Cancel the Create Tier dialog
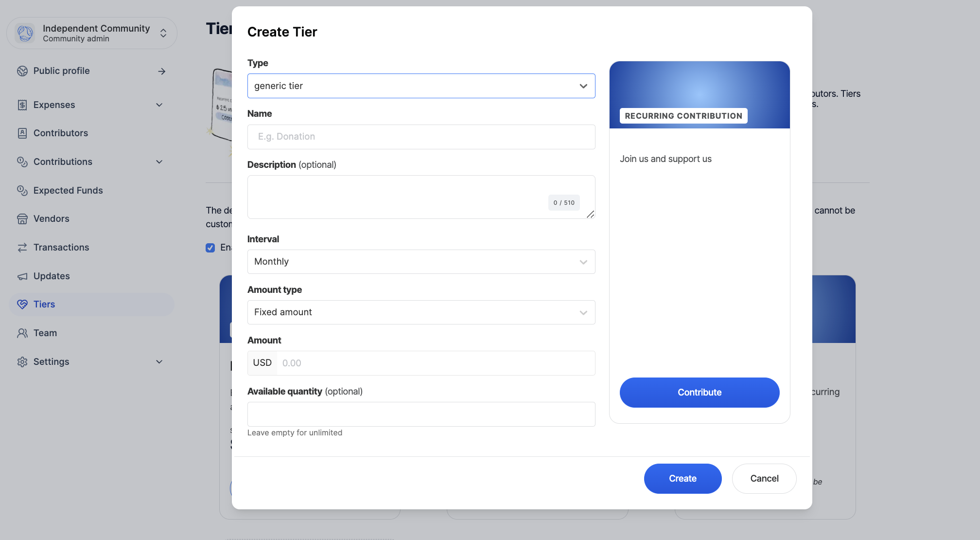Viewport: 980px width, 540px height. 764,479
